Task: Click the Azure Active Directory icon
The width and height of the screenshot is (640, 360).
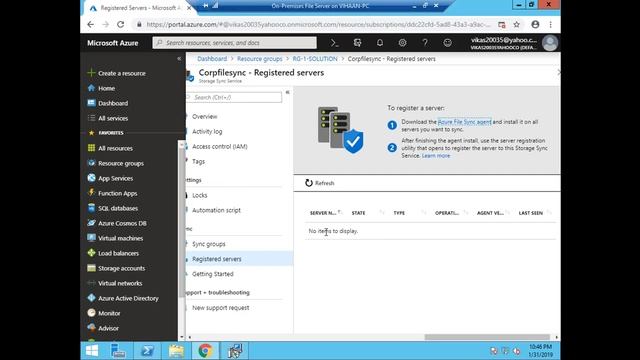Action: point(91,298)
